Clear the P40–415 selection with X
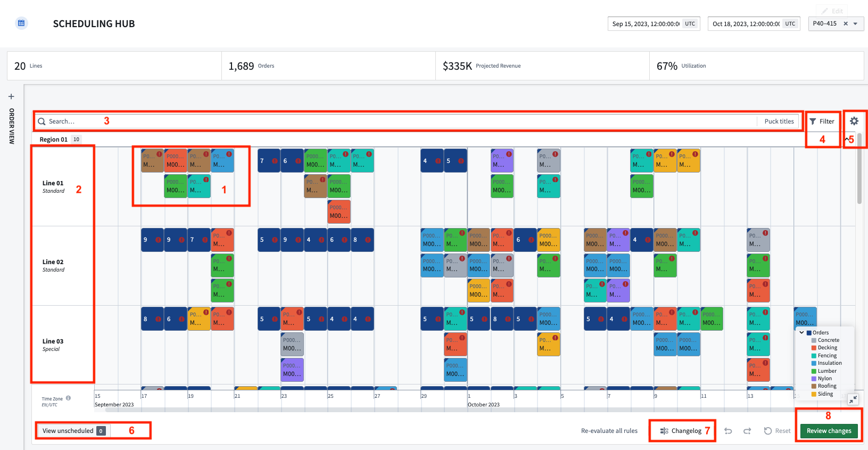The image size is (868, 450). (x=846, y=23)
